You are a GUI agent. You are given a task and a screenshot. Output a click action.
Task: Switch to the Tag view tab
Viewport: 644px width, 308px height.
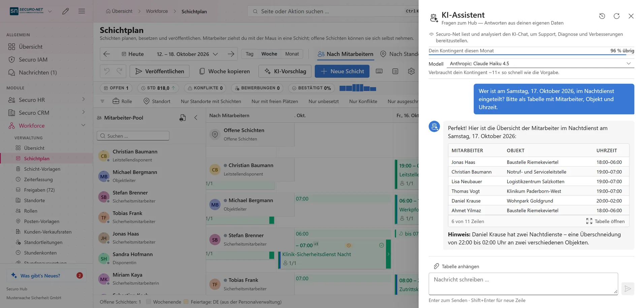pos(249,54)
